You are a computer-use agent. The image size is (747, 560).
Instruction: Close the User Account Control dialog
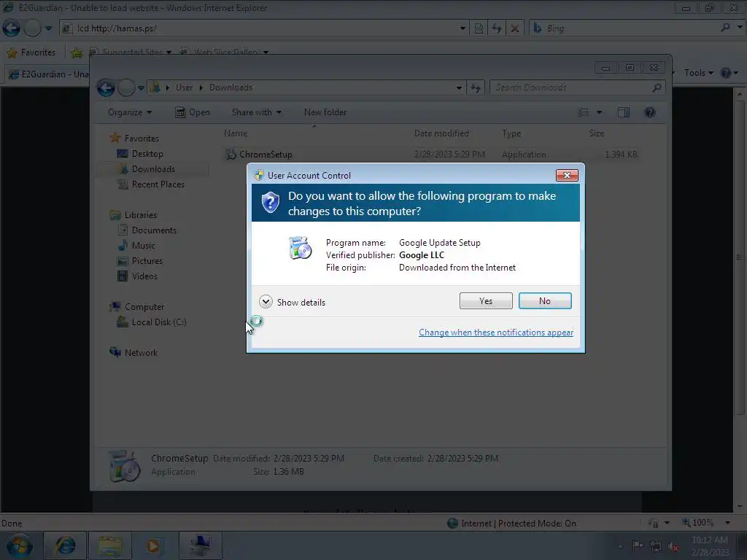click(x=567, y=175)
